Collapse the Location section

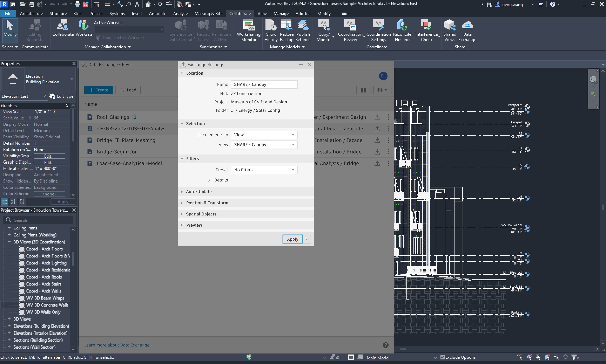pos(182,73)
